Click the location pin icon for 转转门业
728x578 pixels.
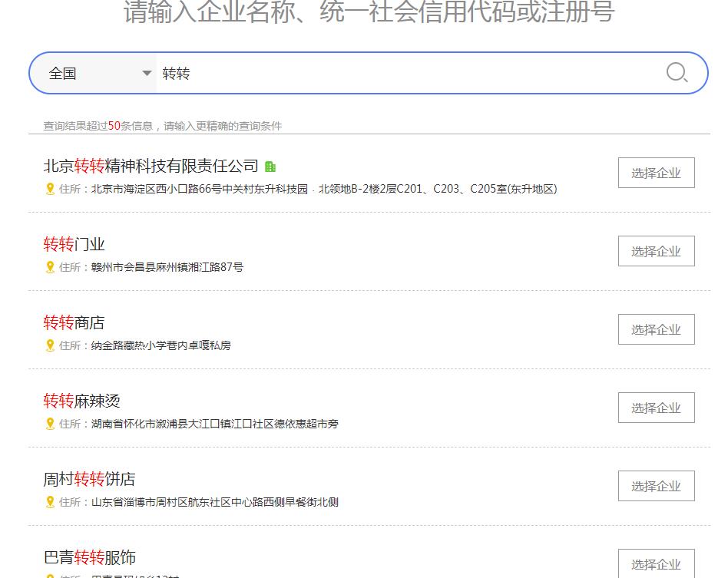click(x=50, y=268)
